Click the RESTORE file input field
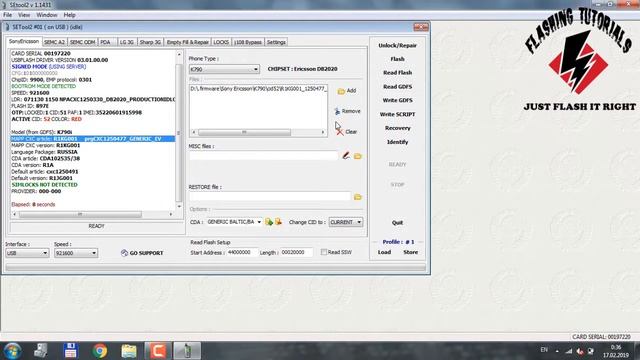The image size is (640, 360). click(x=270, y=196)
